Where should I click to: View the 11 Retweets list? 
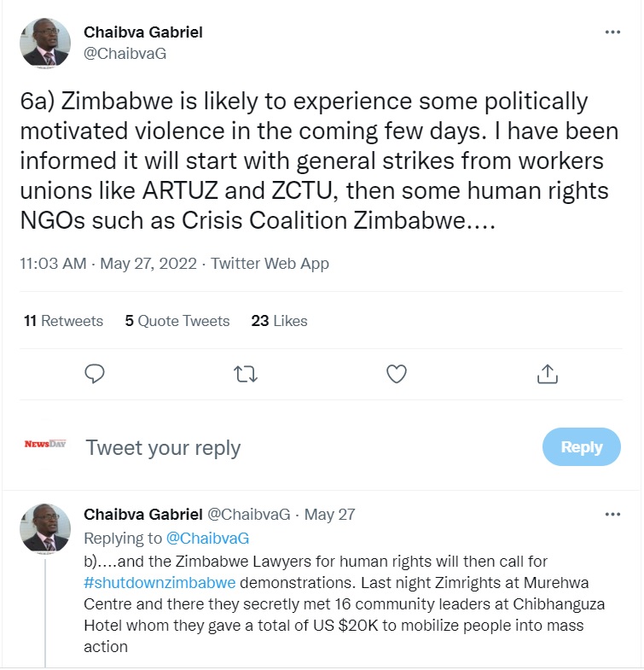63,321
